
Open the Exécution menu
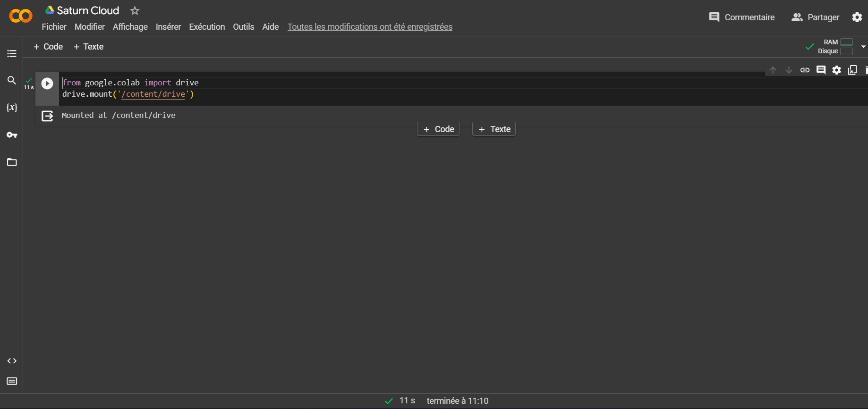point(207,27)
